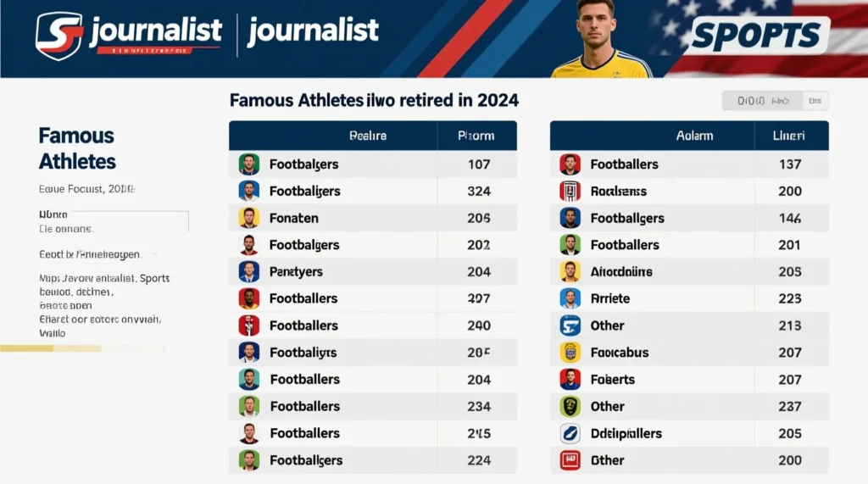Click the S journalist shield logo
868x484 pixels.
59,36
